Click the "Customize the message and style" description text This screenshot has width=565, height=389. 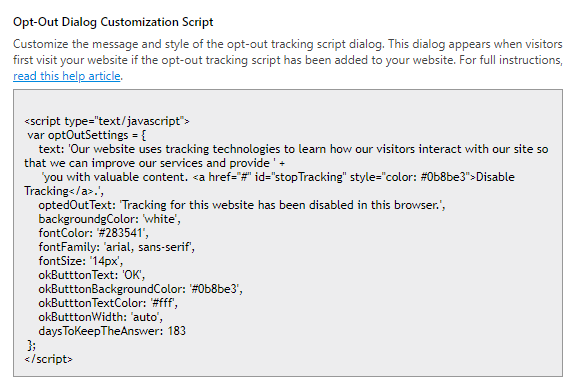(x=288, y=52)
